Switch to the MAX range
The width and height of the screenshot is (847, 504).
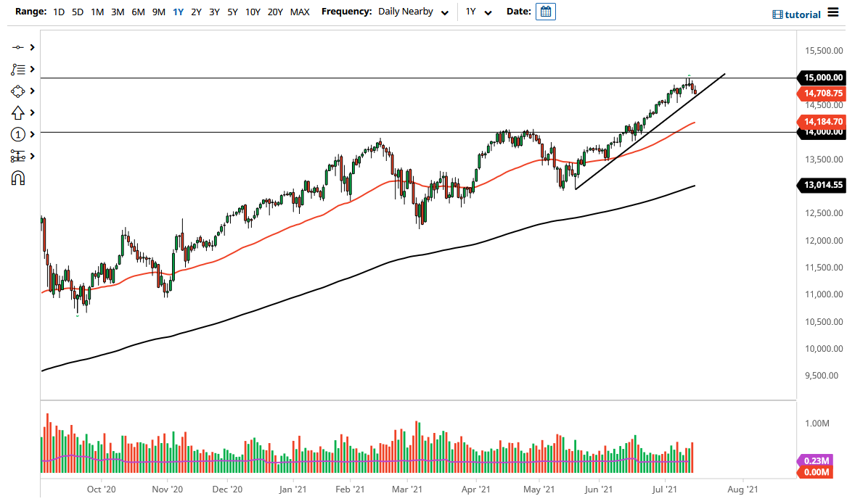coord(299,12)
